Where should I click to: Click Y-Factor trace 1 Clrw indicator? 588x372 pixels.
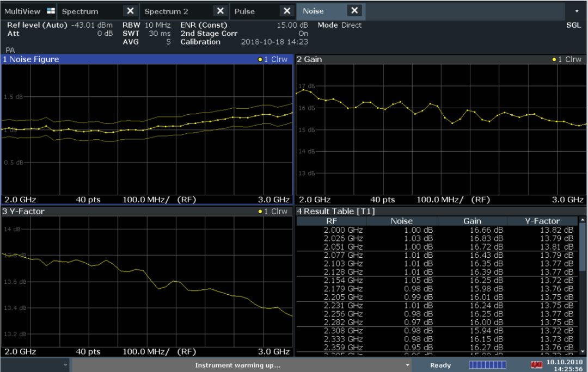click(x=272, y=211)
